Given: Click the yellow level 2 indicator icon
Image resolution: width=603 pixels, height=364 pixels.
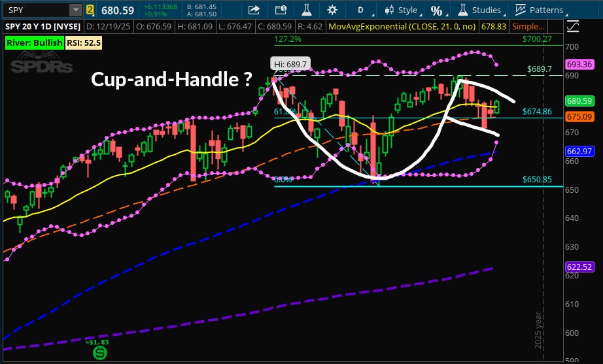Looking at the screenshot, I should click(90, 10).
